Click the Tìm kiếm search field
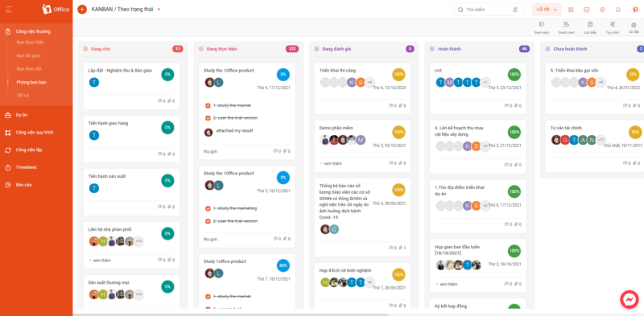The image size is (644, 316). coord(489,10)
